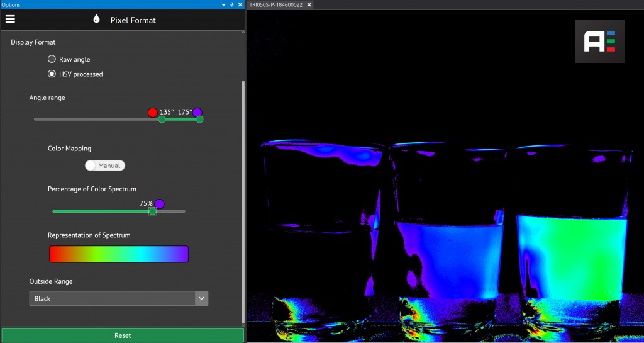Screen dimensions: 644x343
Task: Open the Options panel dropdown arrow
Action: pos(223,4)
